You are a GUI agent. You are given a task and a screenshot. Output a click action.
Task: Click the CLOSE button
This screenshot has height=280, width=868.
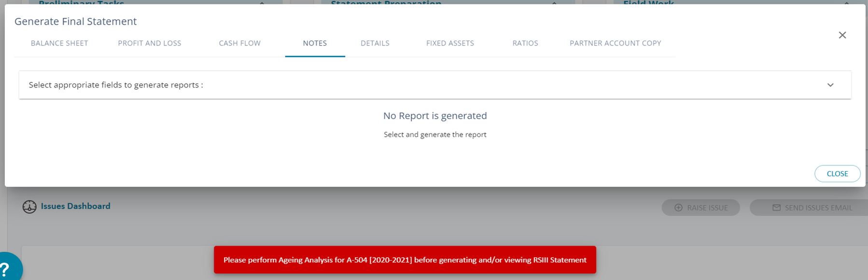tap(837, 174)
